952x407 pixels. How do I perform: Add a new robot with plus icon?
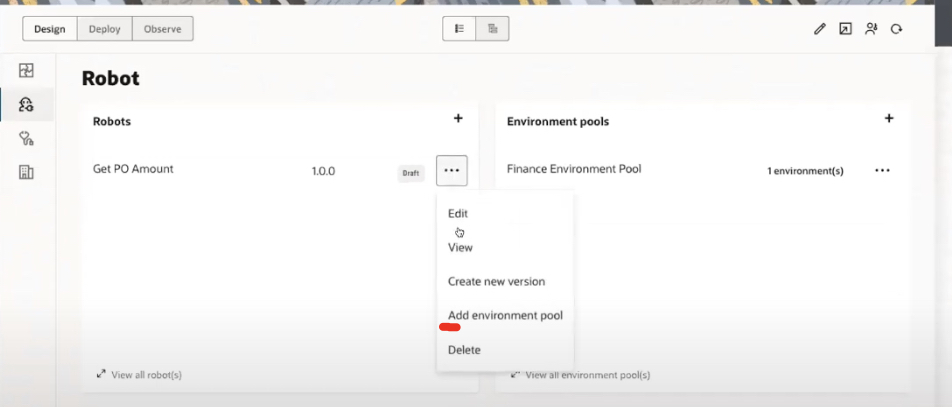coord(458,119)
